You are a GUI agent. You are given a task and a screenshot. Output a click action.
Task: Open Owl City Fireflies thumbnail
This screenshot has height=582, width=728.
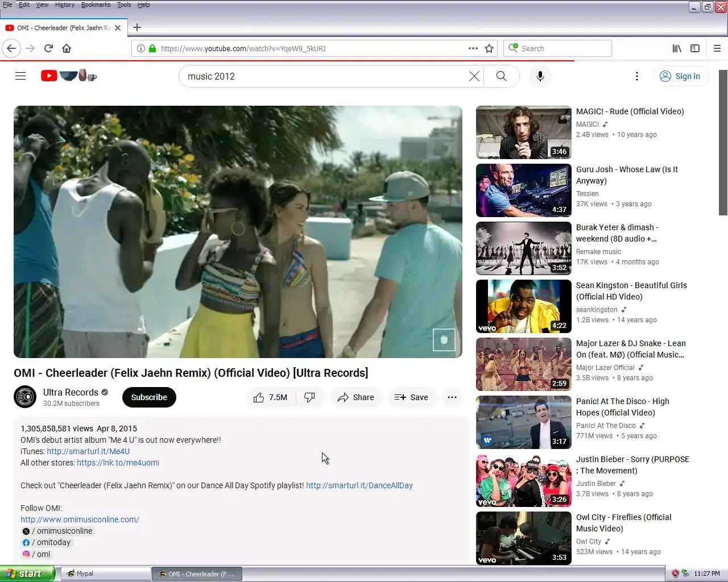(524, 538)
